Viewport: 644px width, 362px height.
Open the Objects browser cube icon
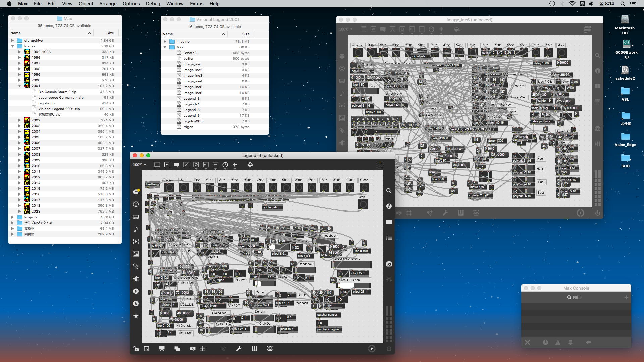coord(136,192)
